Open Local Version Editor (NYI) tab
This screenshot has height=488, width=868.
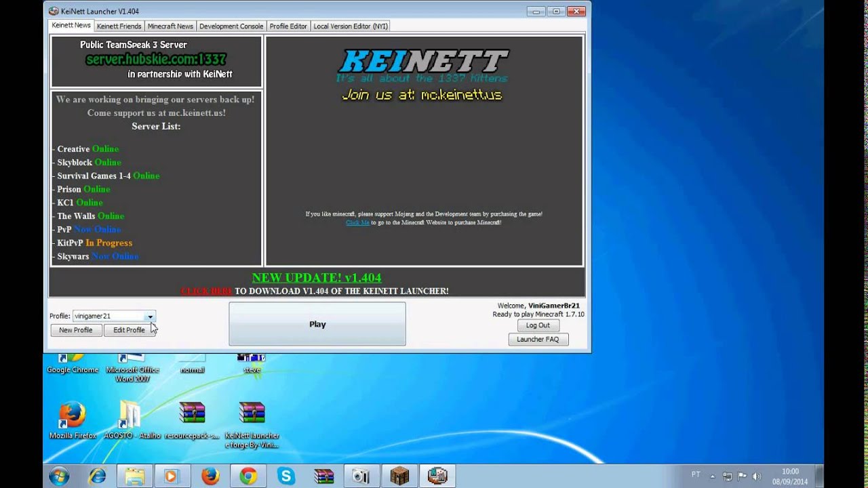(x=351, y=26)
